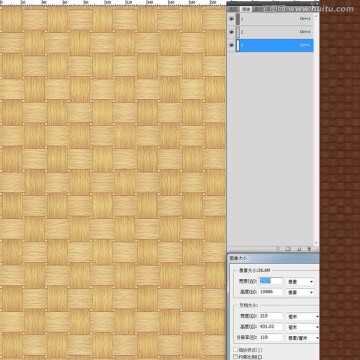Load channel as selection icon
The image size is (360, 360).
(278, 249)
